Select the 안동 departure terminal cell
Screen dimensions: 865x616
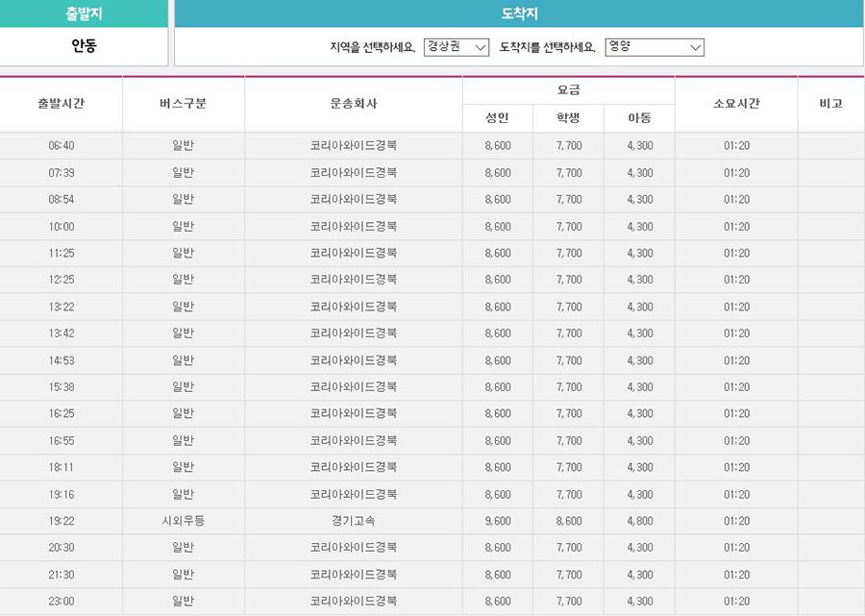[x=84, y=46]
